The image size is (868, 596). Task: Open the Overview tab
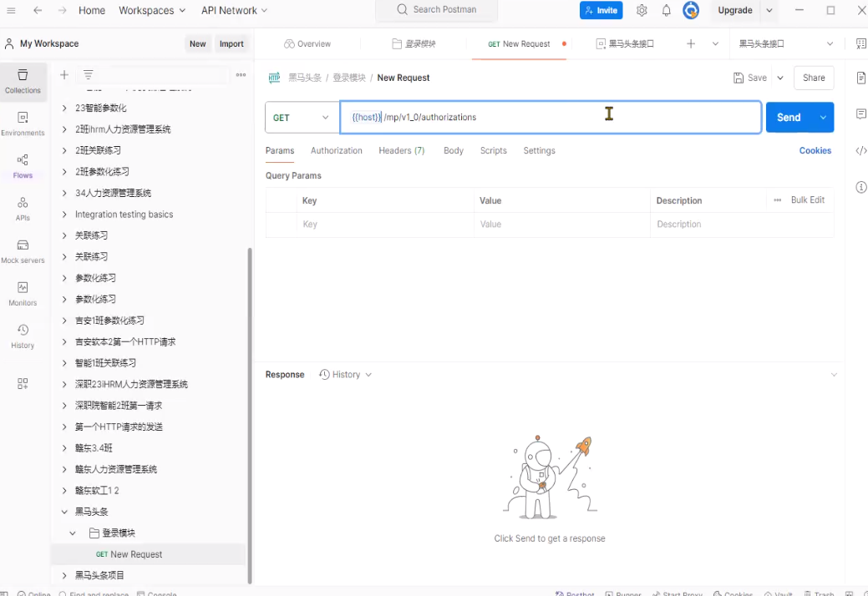coord(307,43)
